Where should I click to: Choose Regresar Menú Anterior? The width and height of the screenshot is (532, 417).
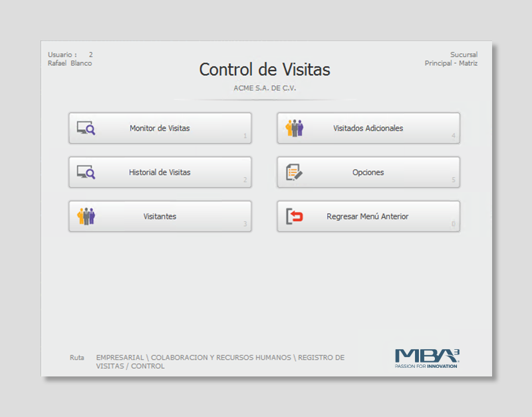pos(368,216)
